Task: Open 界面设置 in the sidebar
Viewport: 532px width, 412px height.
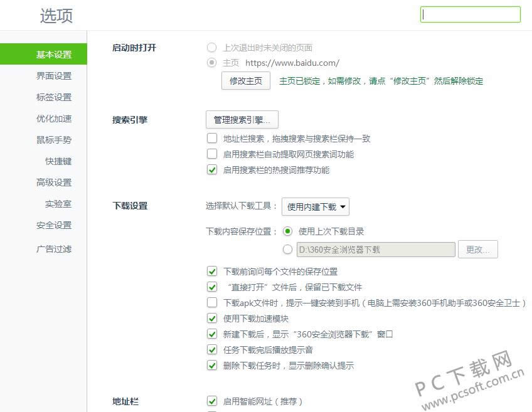Action: (x=54, y=76)
